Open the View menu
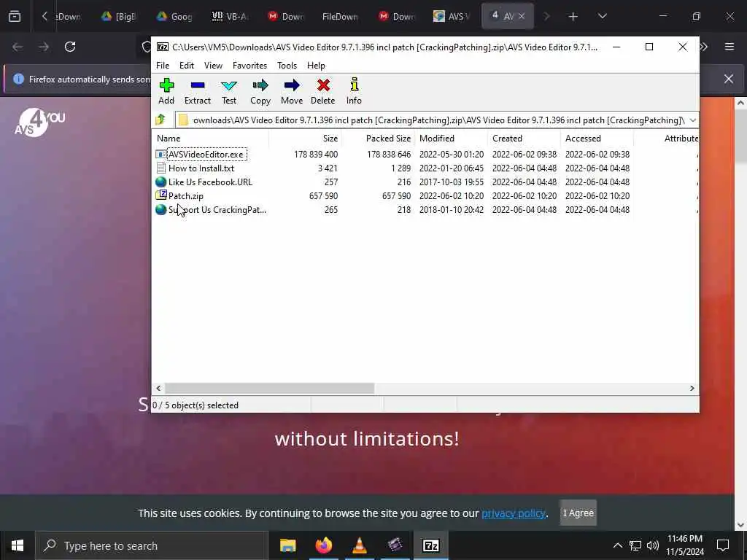Image resolution: width=747 pixels, height=560 pixels. coord(213,65)
